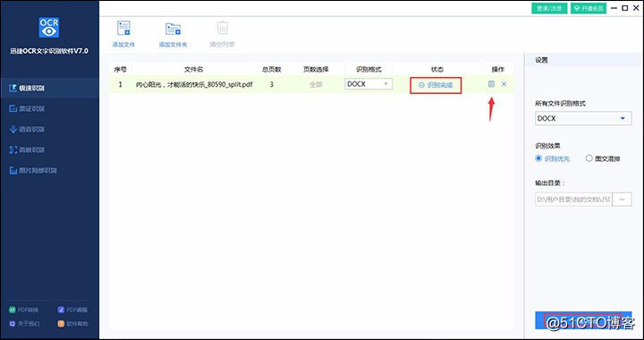
Task: Click the 开通会员 membership button
Action: [x=589, y=8]
